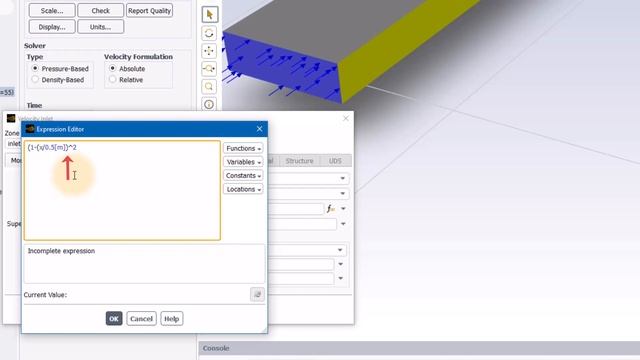Select the arrow pointer tool in viewport toolbar

[209, 15]
